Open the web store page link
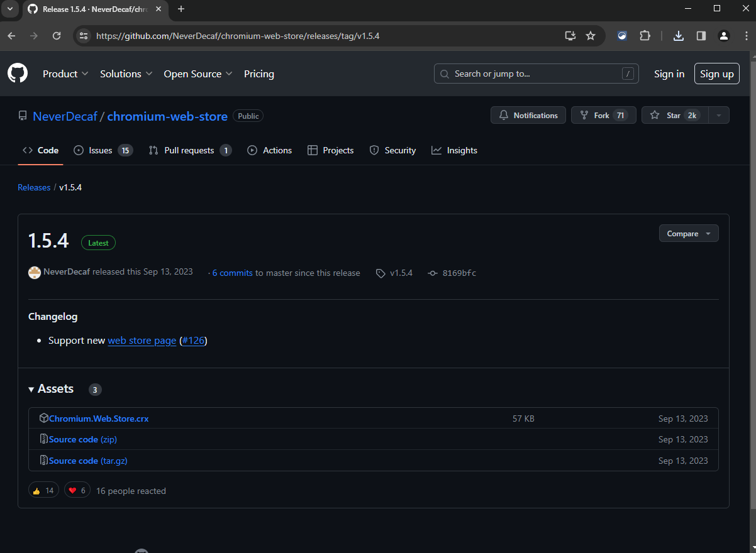This screenshot has width=756, height=553. [x=142, y=341]
